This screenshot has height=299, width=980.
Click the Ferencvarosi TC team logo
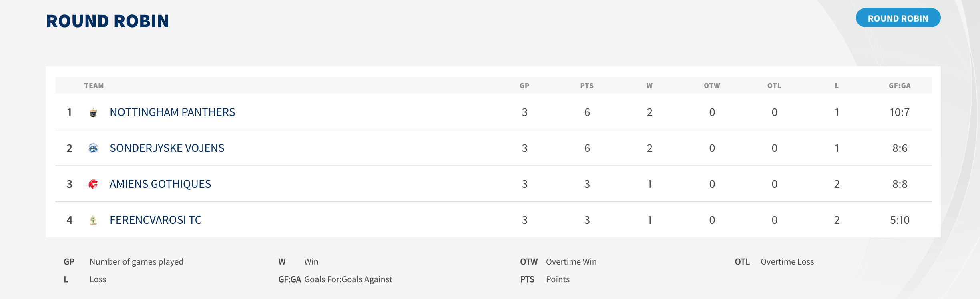point(93,220)
